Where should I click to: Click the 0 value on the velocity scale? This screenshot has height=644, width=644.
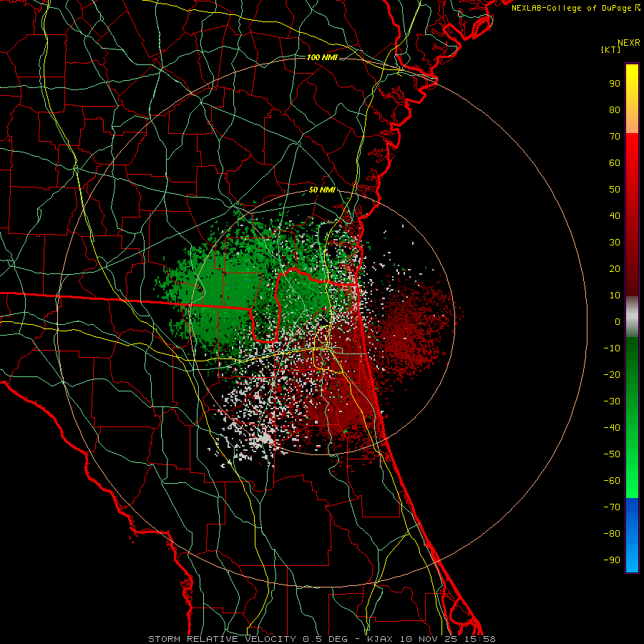tap(618, 321)
